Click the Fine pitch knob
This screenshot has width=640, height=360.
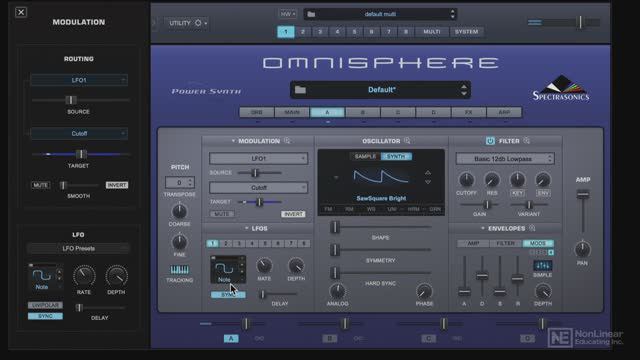[179, 242]
